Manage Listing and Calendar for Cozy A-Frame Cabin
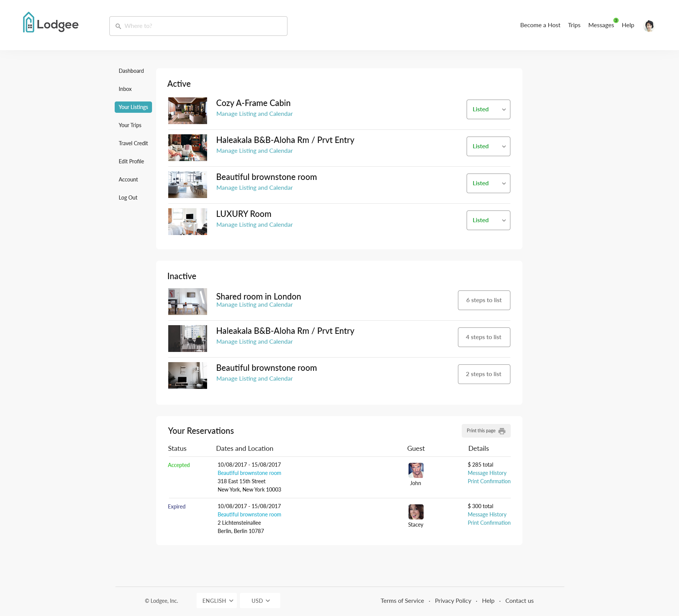Screen dimensions: 679x616 (x=254, y=114)
